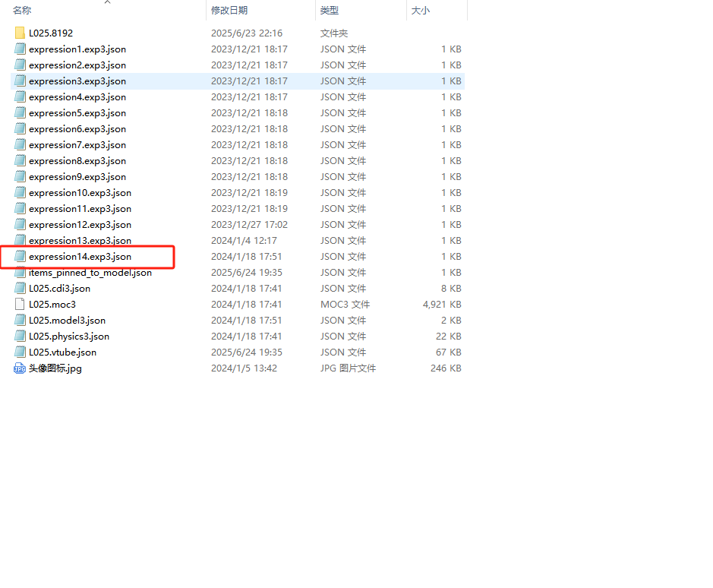713x588 pixels.
Task: Sort by 修改日期 column header
Action: (x=229, y=11)
